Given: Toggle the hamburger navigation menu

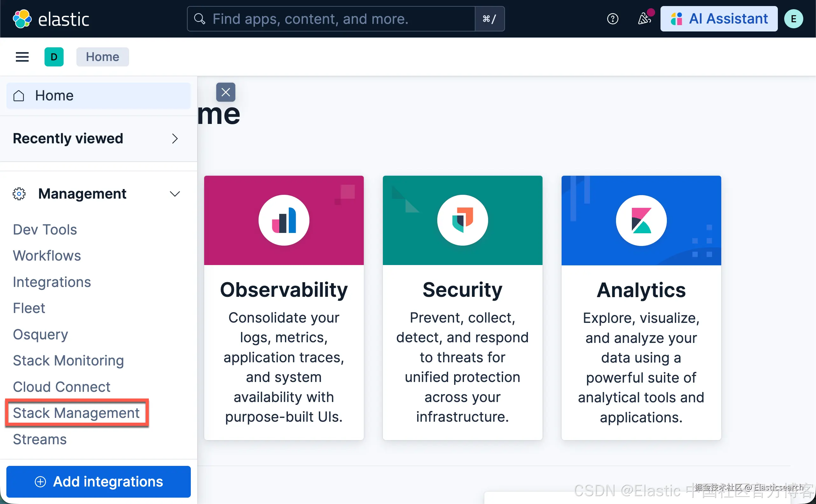Looking at the screenshot, I should coord(22,57).
